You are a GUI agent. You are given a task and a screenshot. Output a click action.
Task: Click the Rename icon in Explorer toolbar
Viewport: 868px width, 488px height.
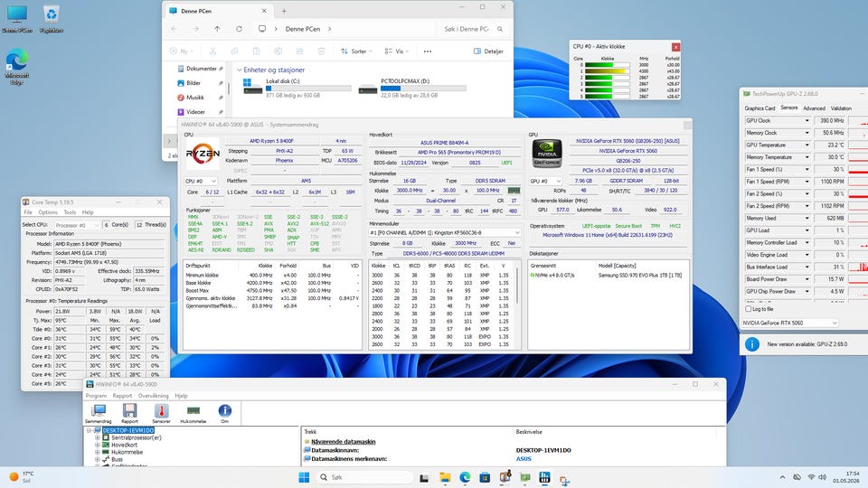[x=278, y=51]
